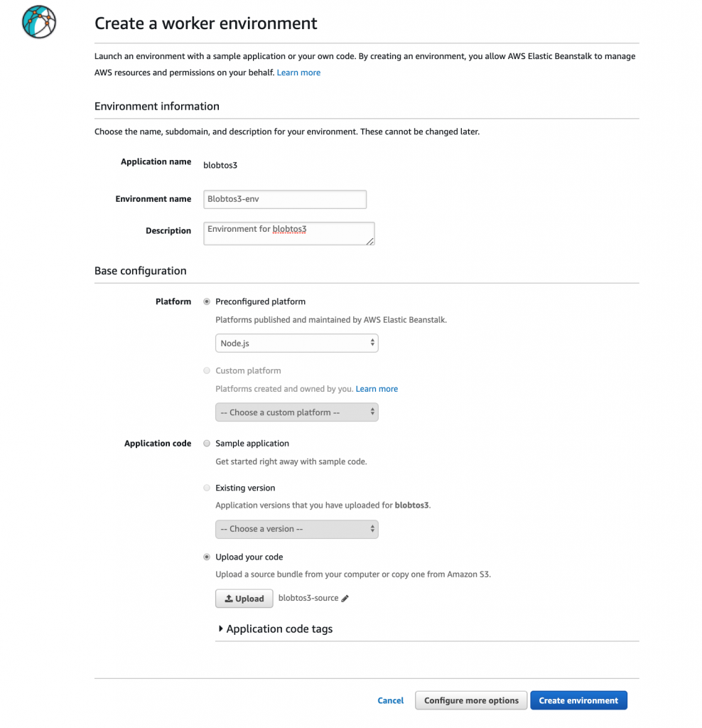Open the Choose a version dropdown

tap(296, 529)
